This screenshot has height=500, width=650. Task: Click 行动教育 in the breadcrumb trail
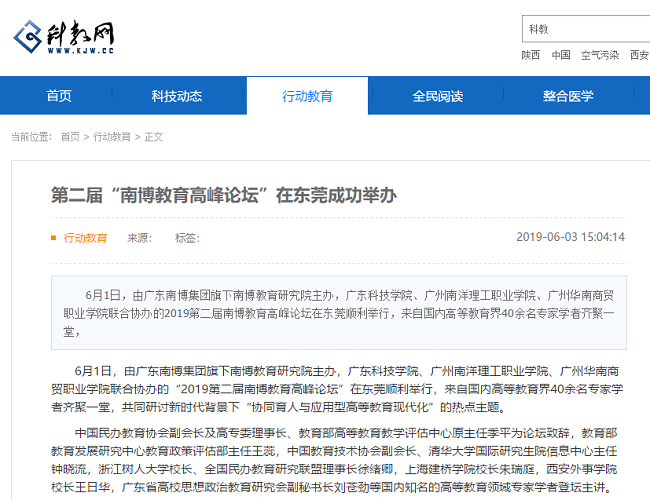pyautogui.click(x=112, y=137)
